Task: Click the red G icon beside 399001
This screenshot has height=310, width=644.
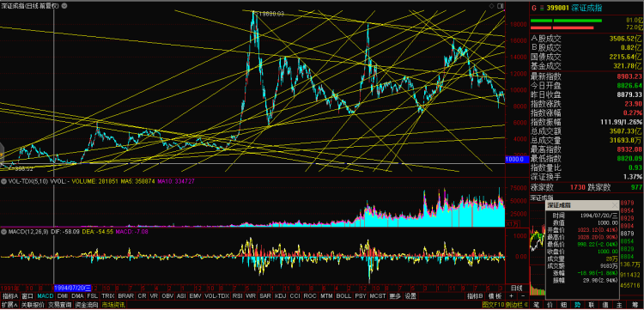Action: pyautogui.click(x=534, y=8)
